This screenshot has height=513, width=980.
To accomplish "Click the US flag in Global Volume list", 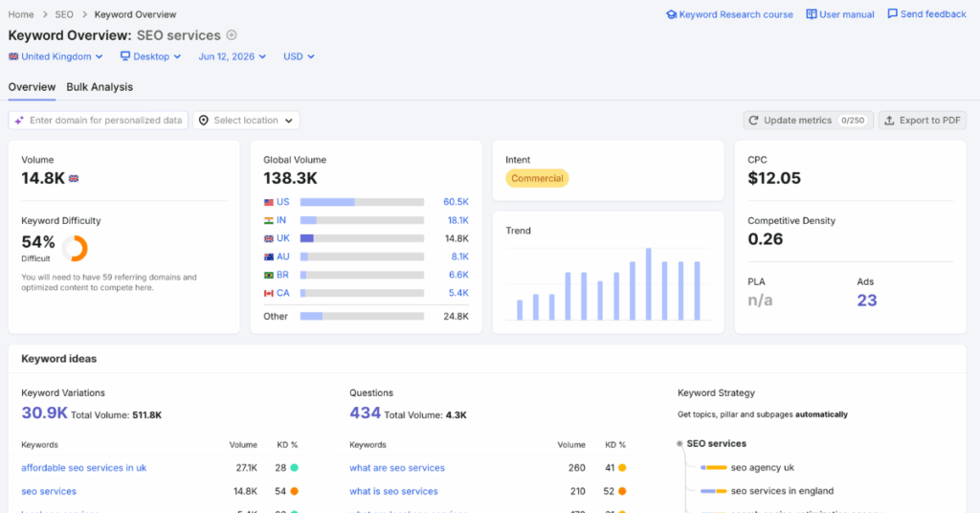I will point(269,202).
